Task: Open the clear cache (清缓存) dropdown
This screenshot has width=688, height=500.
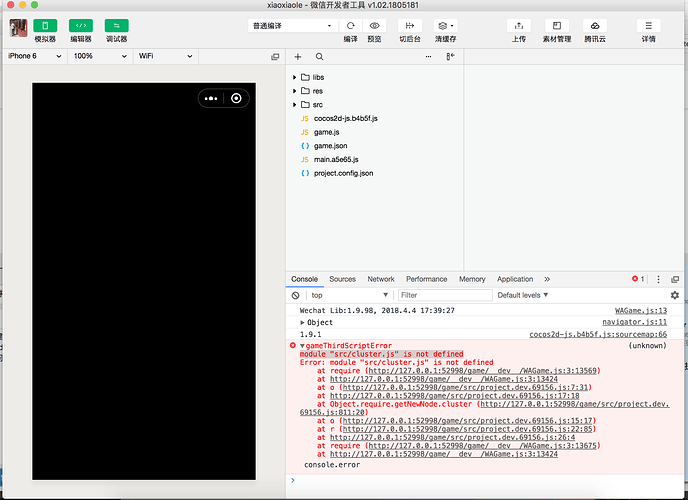Action: coord(445,26)
